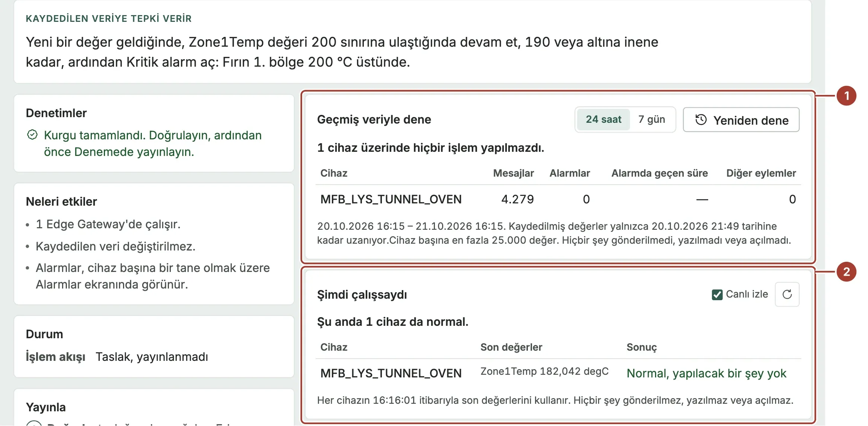Click the 1 cihaz üzerinde hiçbir işlem yapılmazdı summary
This screenshot has height=426, width=868.
pyautogui.click(x=431, y=148)
